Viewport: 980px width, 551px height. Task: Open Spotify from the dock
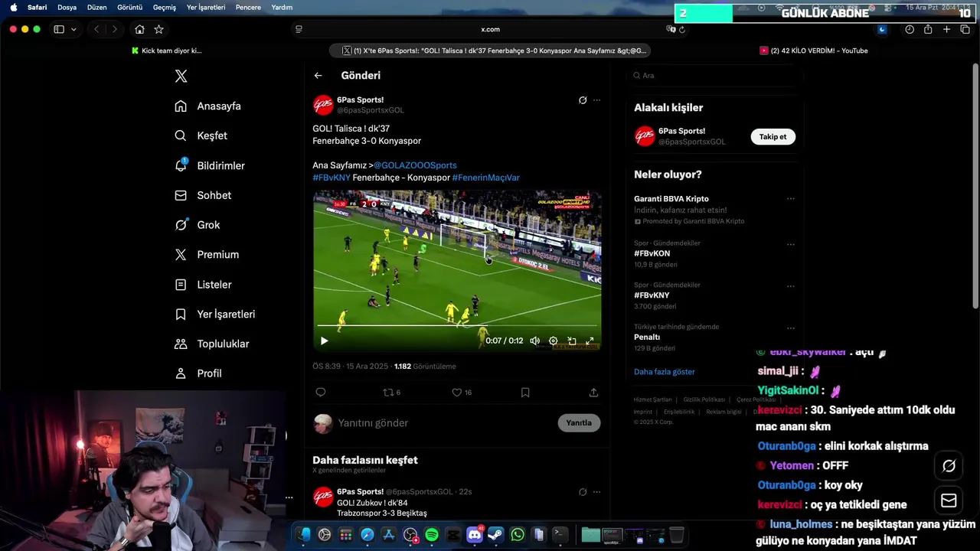tap(431, 534)
